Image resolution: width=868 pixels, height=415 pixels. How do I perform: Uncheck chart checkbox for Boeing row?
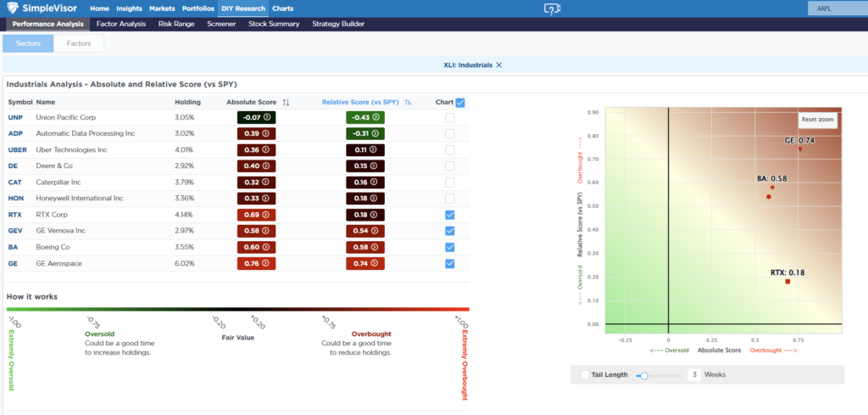pos(450,247)
